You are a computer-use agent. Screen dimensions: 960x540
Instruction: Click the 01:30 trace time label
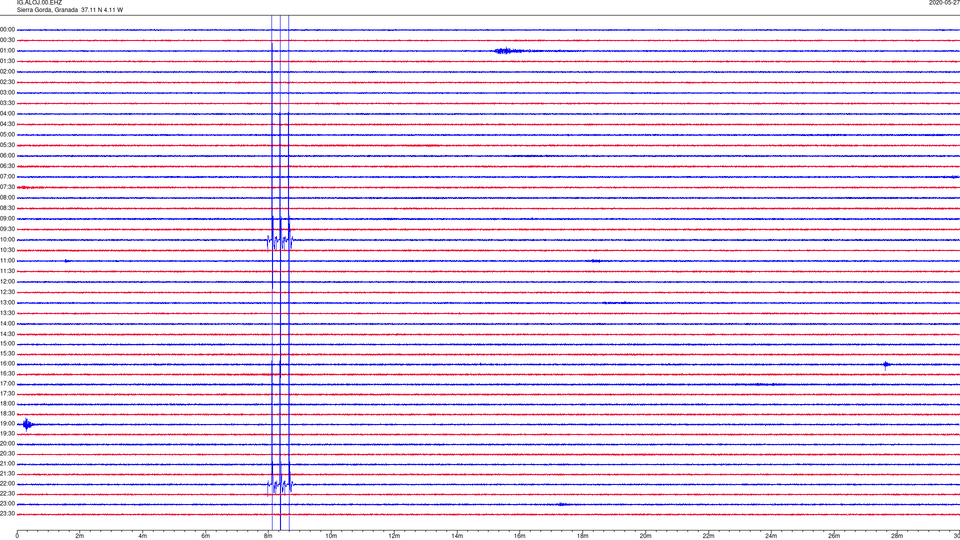(x=7, y=61)
